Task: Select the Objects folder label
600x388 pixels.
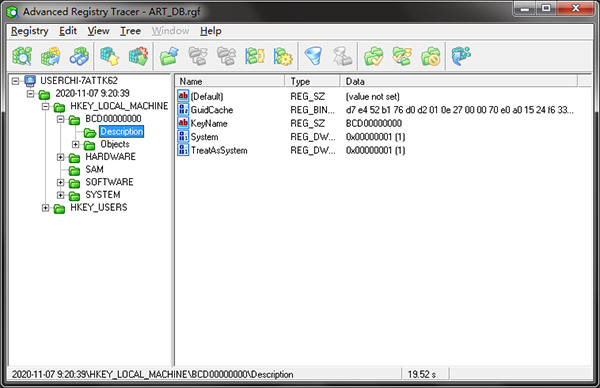Action: coord(115,144)
